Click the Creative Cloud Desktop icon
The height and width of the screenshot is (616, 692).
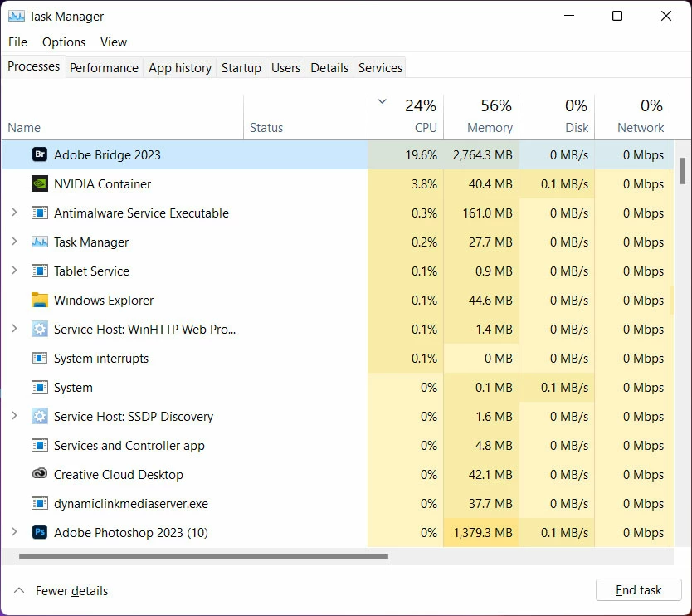(40, 474)
